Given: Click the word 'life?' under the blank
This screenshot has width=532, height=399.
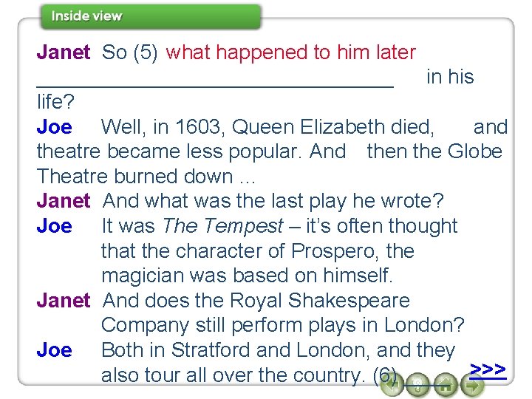Looking at the screenshot, I should pyautogui.click(x=55, y=102).
